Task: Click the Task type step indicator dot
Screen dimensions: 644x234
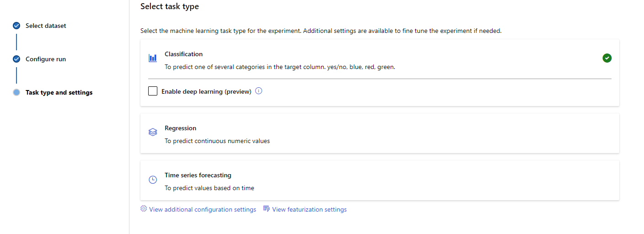Action: [x=16, y=92]
